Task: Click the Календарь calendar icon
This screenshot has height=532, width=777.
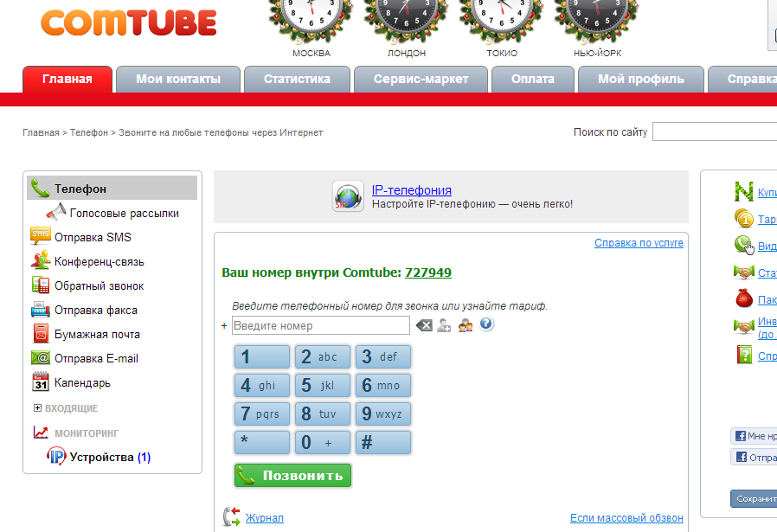Action: tap(40, 381)
